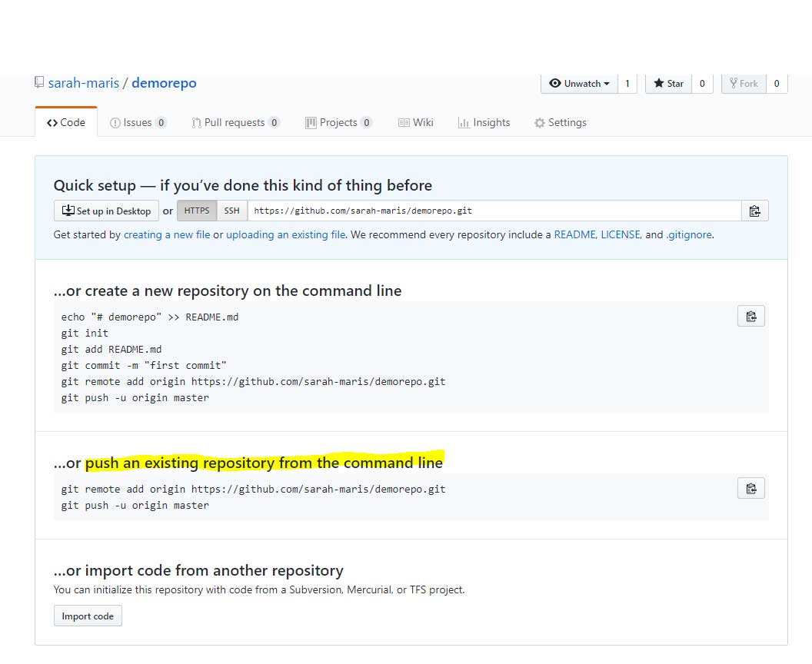Open the Pull requests tab
Image resolution: width=812 pixels, height=664 pixels.
point(235,123)
